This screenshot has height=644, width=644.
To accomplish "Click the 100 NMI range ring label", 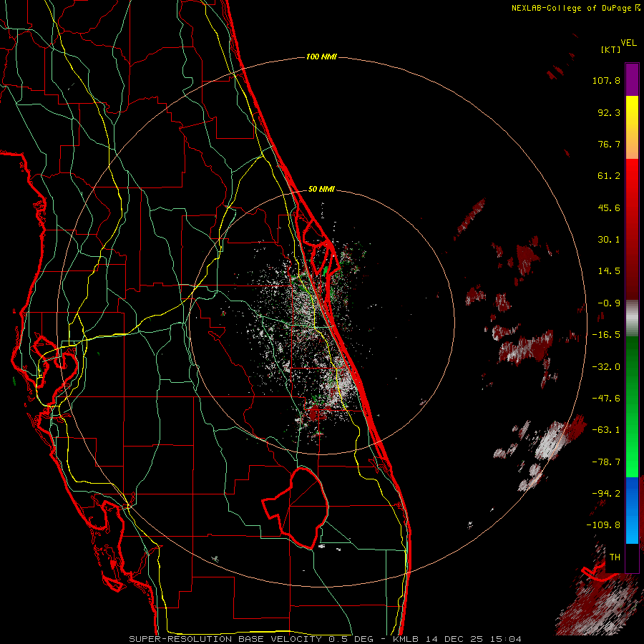I will tap(321, 57).
